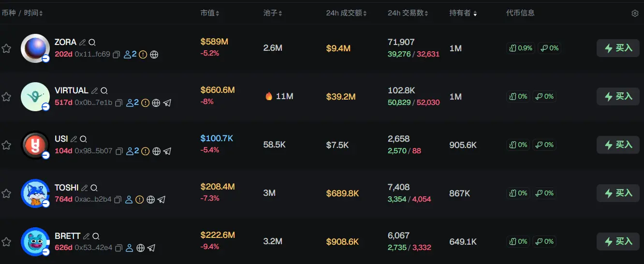The height and width of the screenshot is (264, 644).
Task: Copy the ZORA contract address
Action: 117,55
